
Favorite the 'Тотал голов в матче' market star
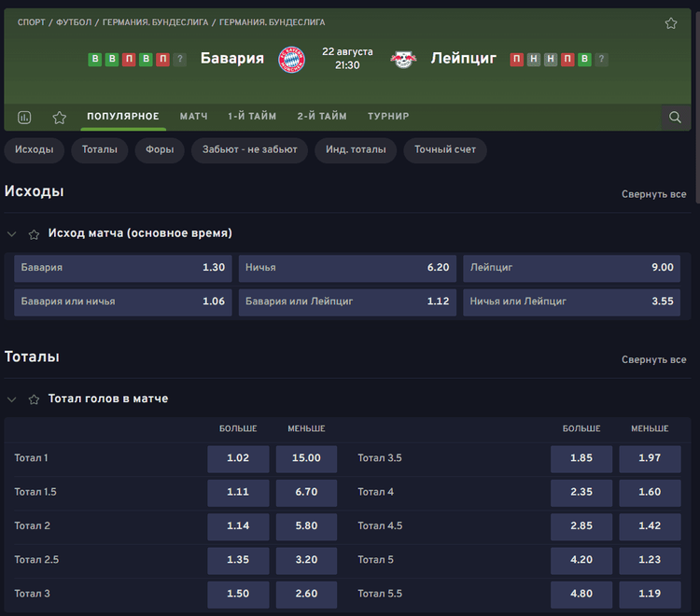pos(35,399)
